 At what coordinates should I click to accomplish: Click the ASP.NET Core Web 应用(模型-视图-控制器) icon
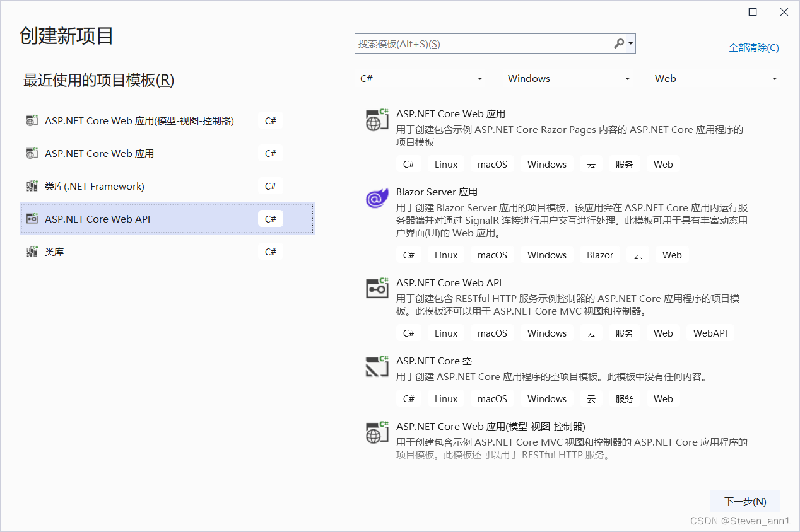tap(377, 433)
